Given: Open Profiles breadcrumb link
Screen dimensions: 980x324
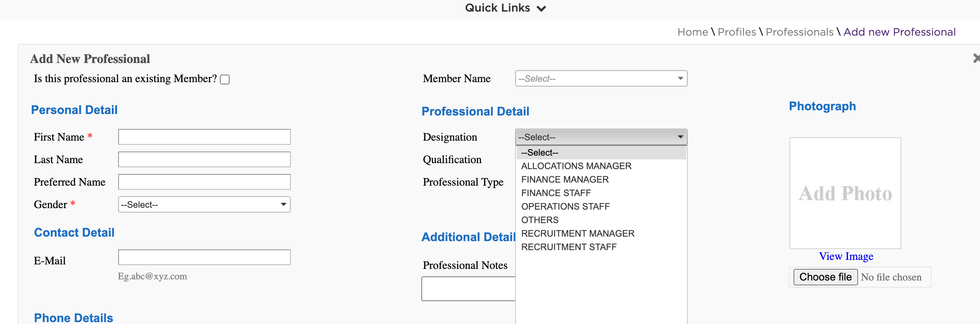Looking at the screenshot, I should 737,32.
